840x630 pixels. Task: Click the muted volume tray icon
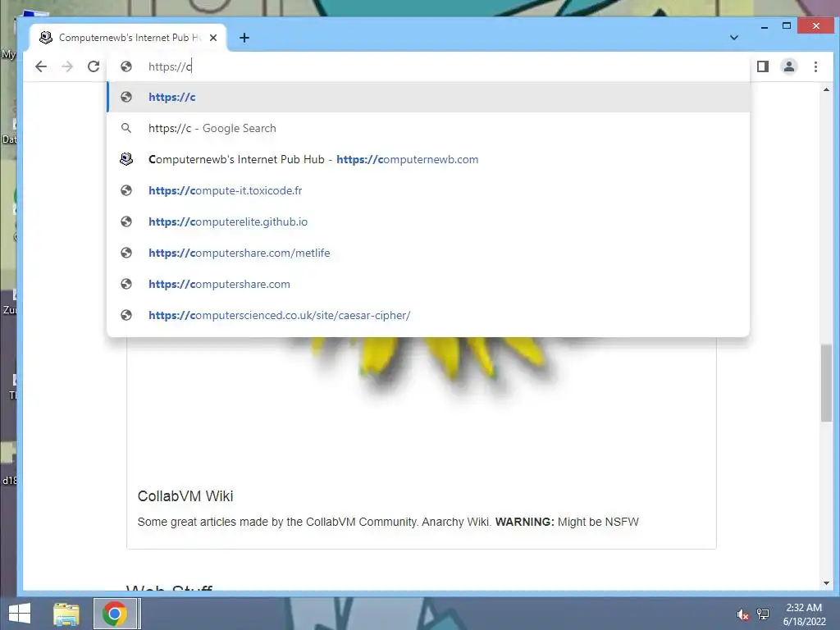click(x=743, y=614)
